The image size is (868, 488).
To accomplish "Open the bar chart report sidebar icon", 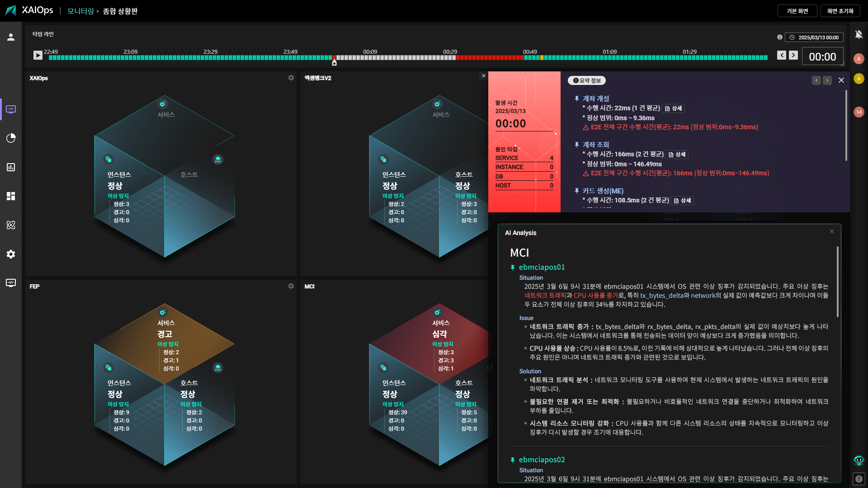I will pyautogui.click(x=11, y=167).
